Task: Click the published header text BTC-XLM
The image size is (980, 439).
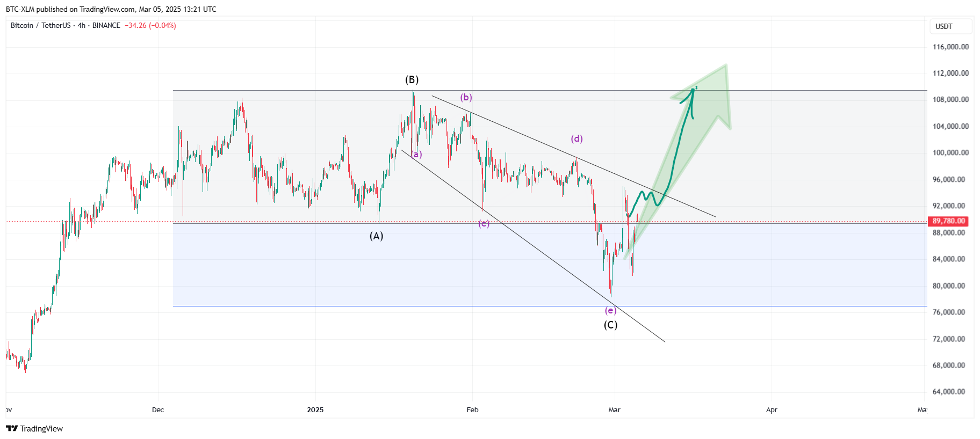Action: click(x=20, y=9)
